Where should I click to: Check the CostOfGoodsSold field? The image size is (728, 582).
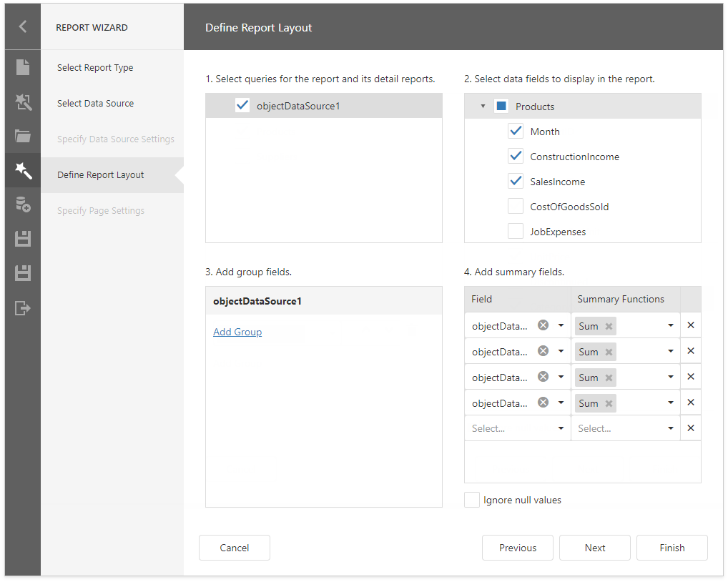pos(516,207)
